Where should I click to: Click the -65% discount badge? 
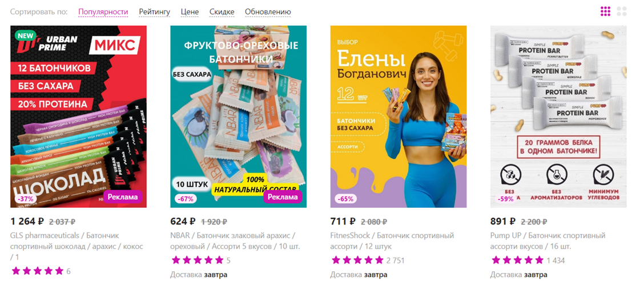344,199
